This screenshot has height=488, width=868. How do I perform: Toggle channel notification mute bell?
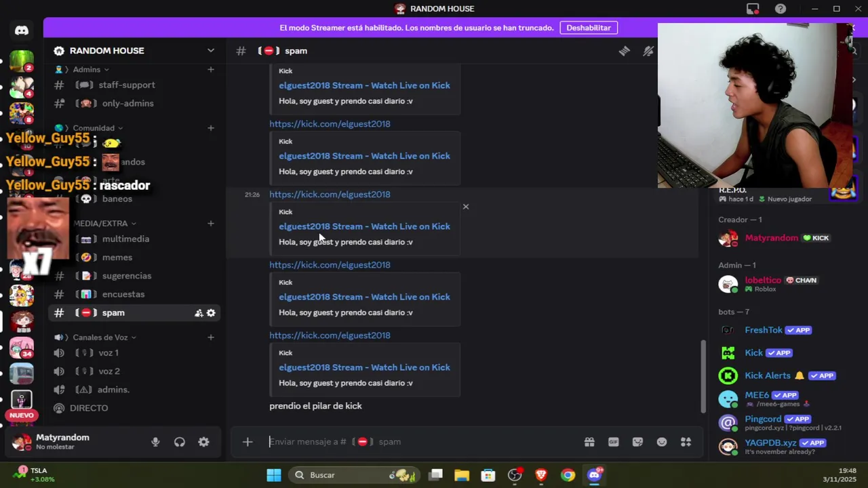pyautogui.click(x=648, y=51)
